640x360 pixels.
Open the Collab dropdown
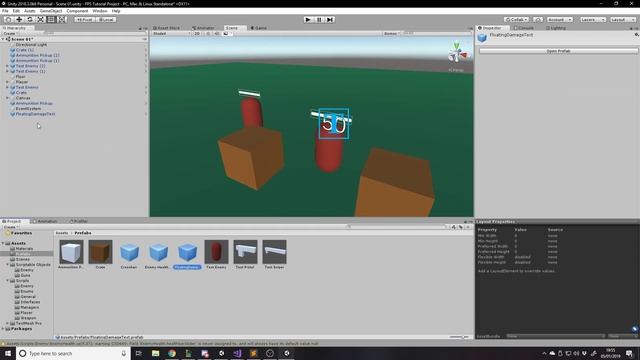[516, 20]
